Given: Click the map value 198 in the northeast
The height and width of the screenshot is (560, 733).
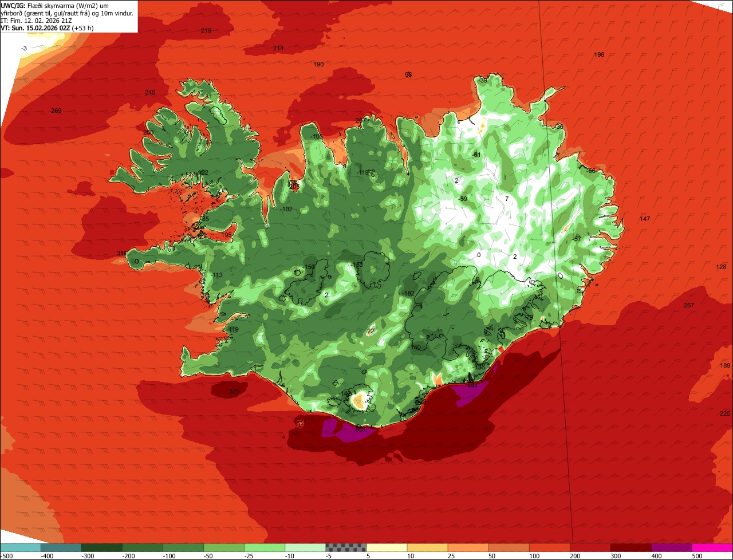Looking at the screenshot, I should click(x=599, y=54).
